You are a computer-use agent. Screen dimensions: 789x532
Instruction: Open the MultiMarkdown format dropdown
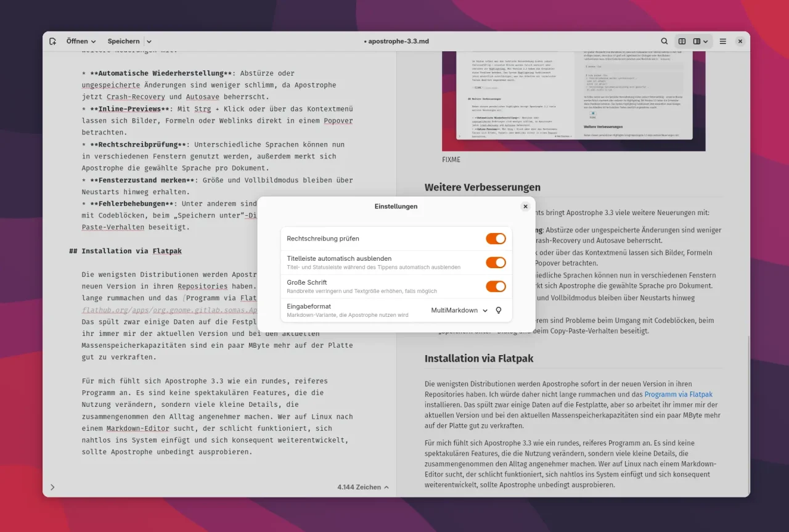coord(459,310)
